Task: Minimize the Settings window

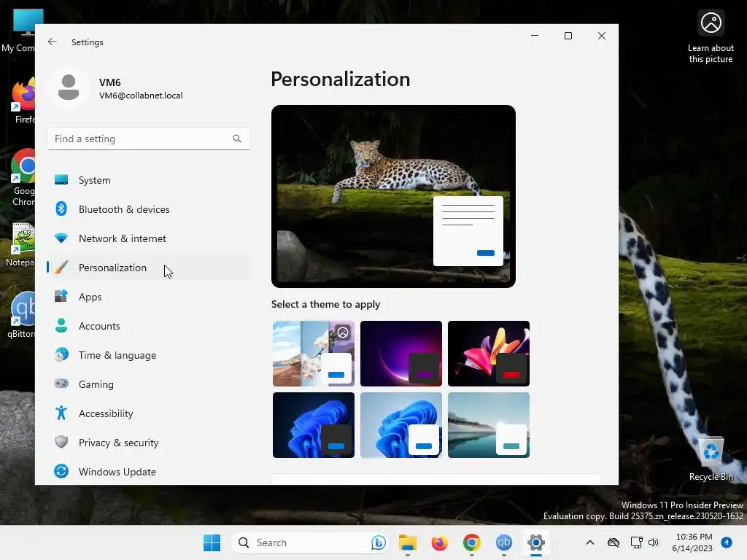Action: coord(535,36)
